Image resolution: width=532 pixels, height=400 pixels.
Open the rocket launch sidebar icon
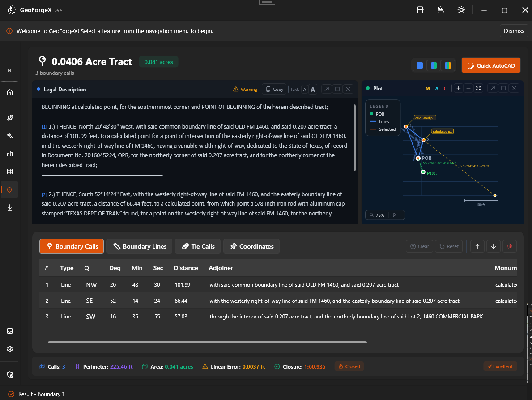click(x=9, y=117)
